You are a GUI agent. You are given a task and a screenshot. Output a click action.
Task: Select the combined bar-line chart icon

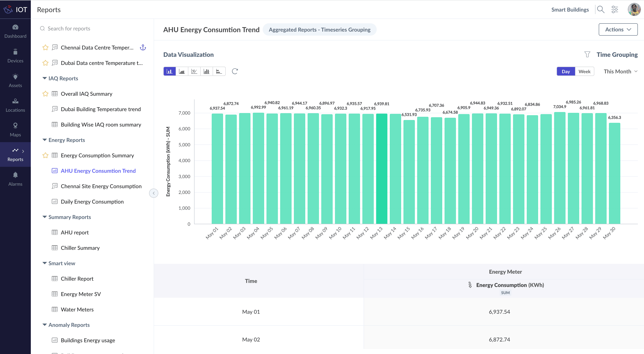click(x=206, y=71)
